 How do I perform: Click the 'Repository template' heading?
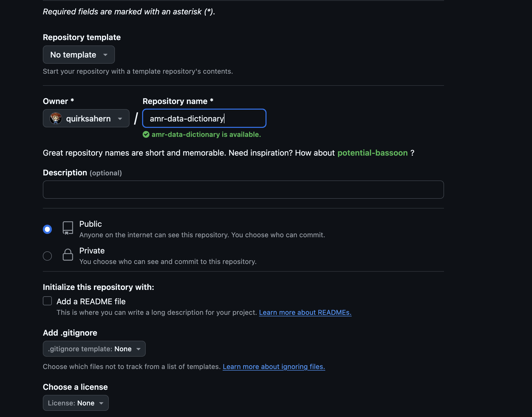point(82,37)
